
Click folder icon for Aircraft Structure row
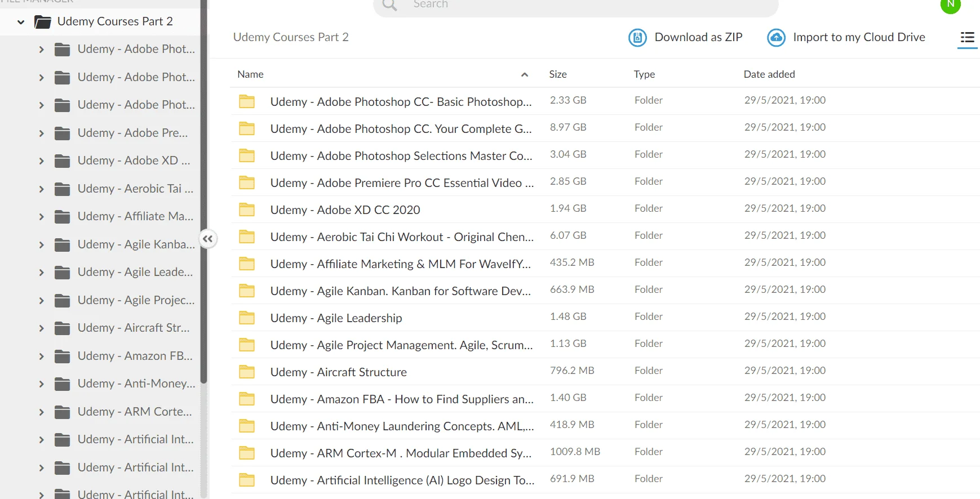point(247,372)
